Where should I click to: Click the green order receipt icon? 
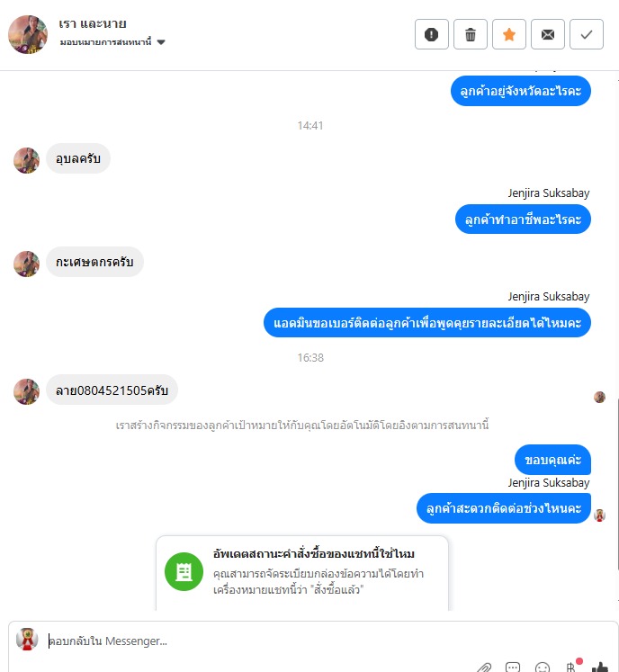(x=184, y=572)
